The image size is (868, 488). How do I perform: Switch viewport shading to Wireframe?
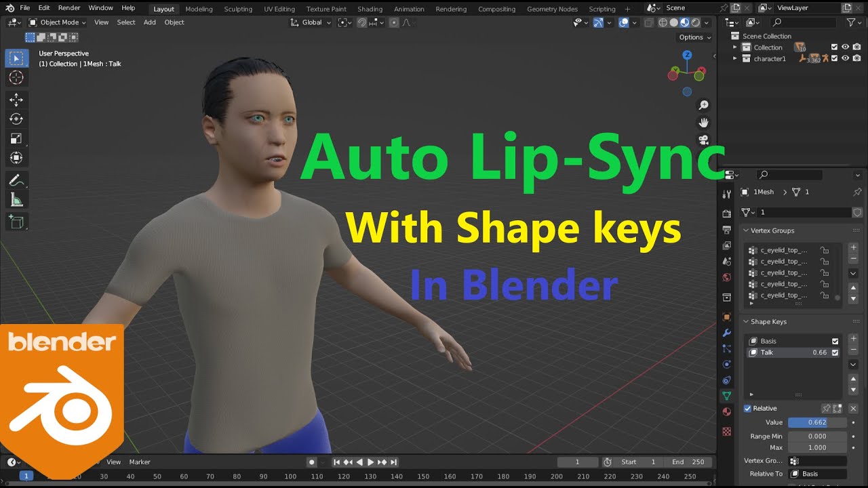coord(663,22)
